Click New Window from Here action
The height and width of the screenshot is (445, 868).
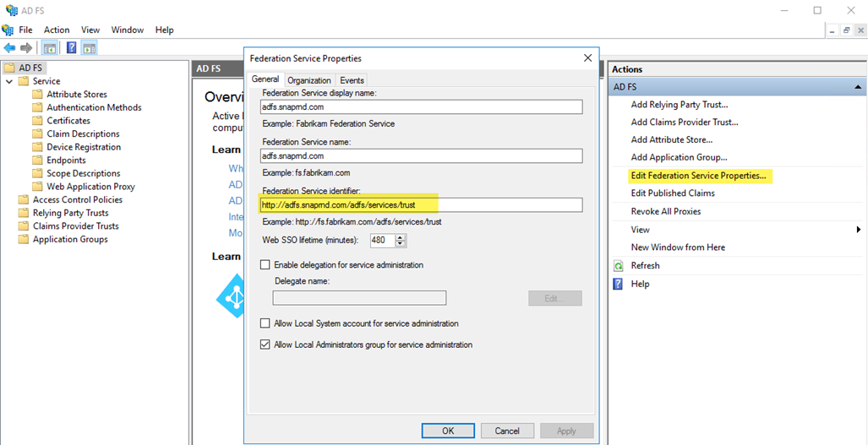pos(678,247)
